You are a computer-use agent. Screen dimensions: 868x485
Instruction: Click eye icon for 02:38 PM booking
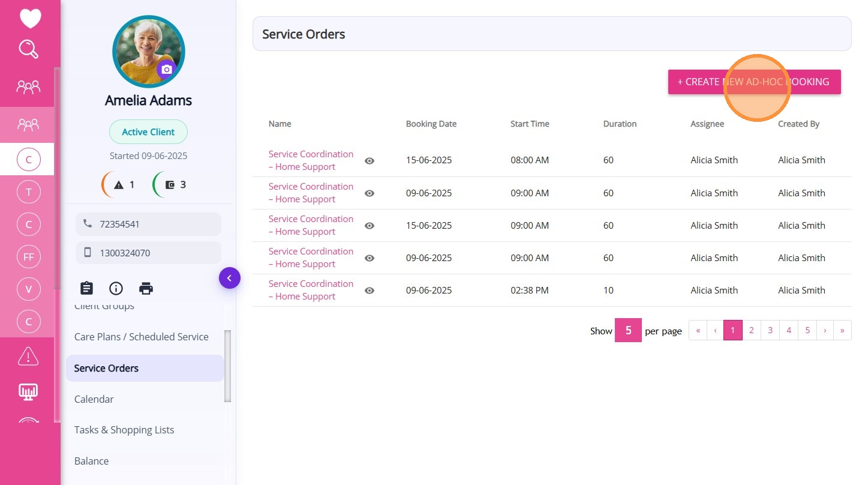pos(370,291)
